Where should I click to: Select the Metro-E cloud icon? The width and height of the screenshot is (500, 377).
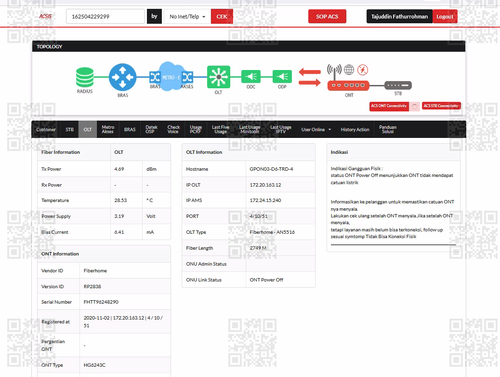click(171, 76)
